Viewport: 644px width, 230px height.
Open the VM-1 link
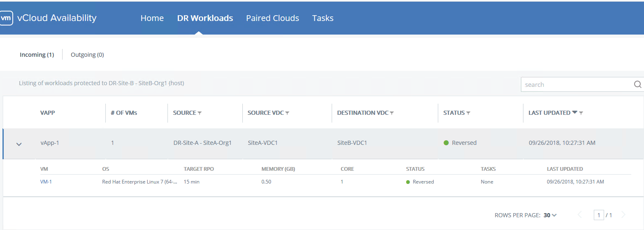pos(46,182)
